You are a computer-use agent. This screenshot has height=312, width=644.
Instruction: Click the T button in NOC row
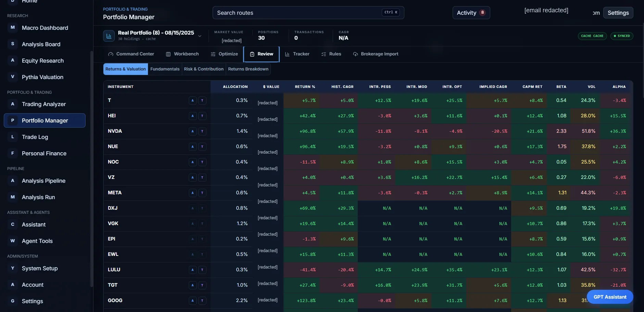(x=202, y=162)
